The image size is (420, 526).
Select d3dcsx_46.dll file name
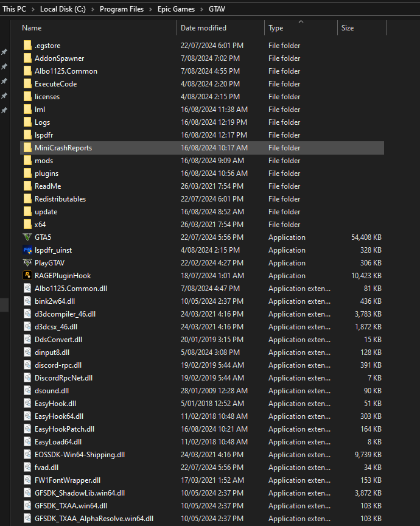pos(56,327)
